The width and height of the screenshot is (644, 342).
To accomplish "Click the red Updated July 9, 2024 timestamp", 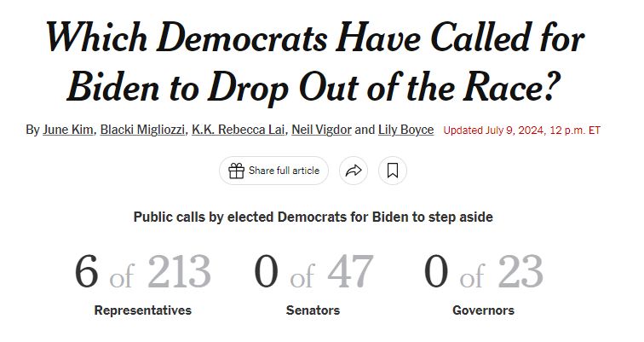I will pyautogui.click(x=522, y=131).
